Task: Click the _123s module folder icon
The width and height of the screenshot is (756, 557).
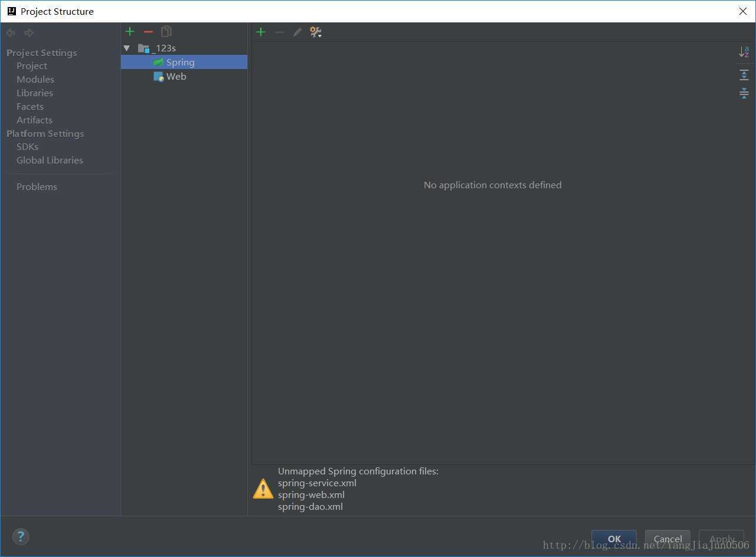Action: [143, 48]
